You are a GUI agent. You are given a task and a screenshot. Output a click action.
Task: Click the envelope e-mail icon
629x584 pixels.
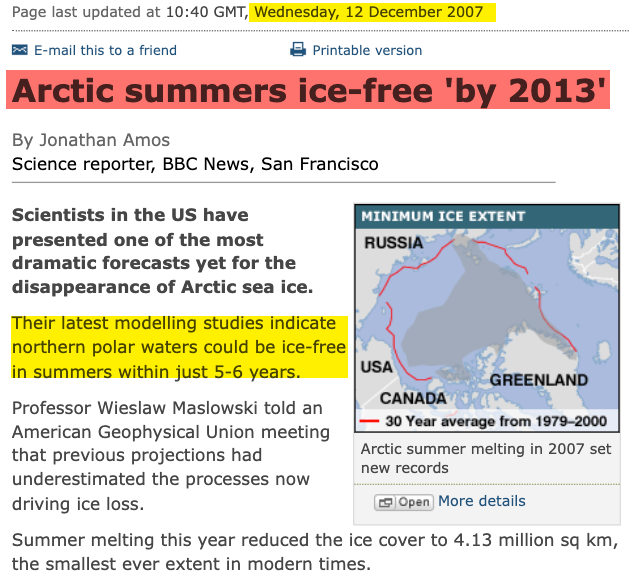[20, 50]
